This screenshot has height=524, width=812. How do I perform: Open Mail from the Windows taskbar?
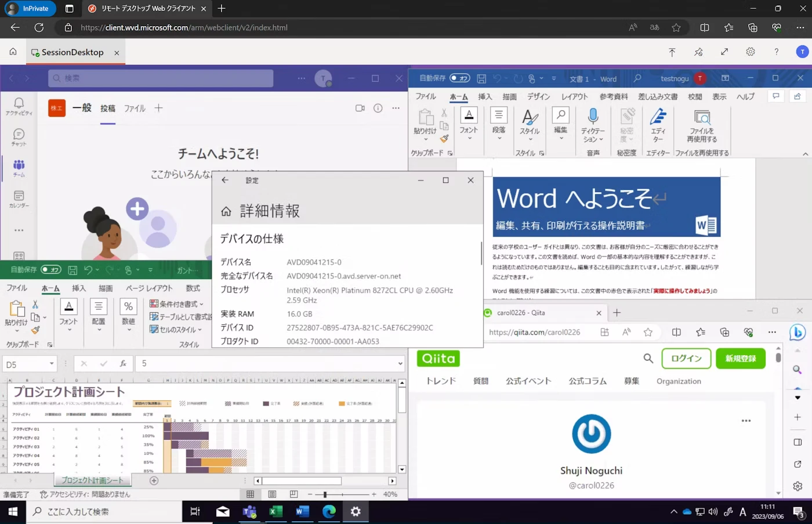tap(223, 511)
